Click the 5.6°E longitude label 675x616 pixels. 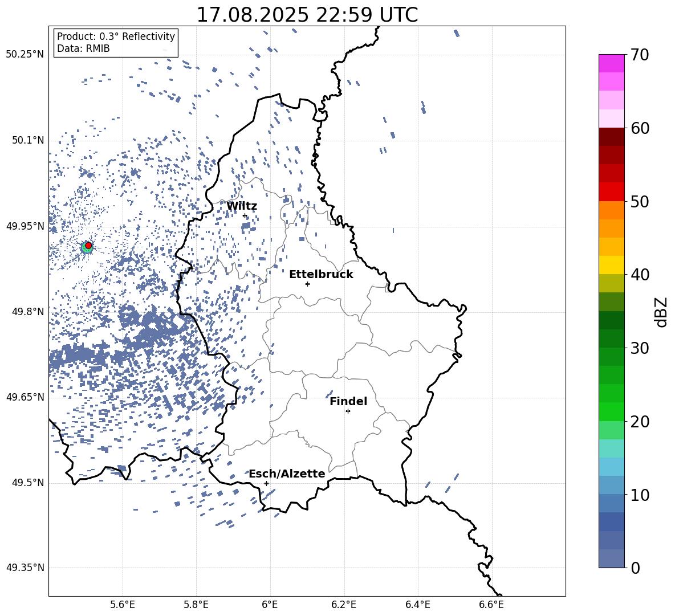click(123, 605)
